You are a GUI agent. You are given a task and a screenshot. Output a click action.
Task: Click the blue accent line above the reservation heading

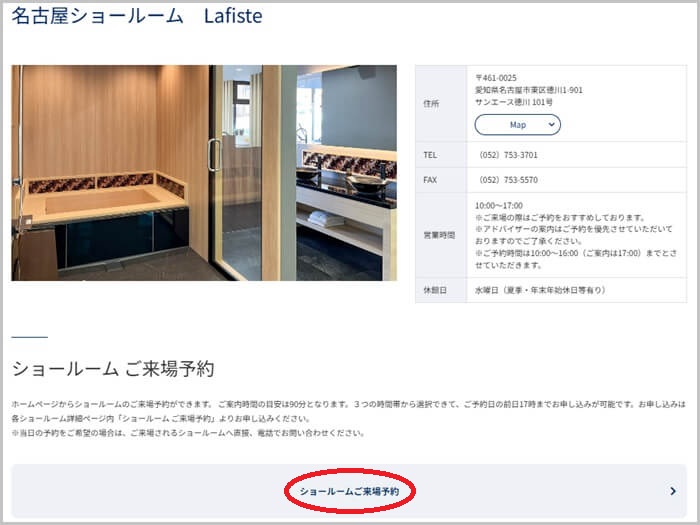click(x=30, y=337)
